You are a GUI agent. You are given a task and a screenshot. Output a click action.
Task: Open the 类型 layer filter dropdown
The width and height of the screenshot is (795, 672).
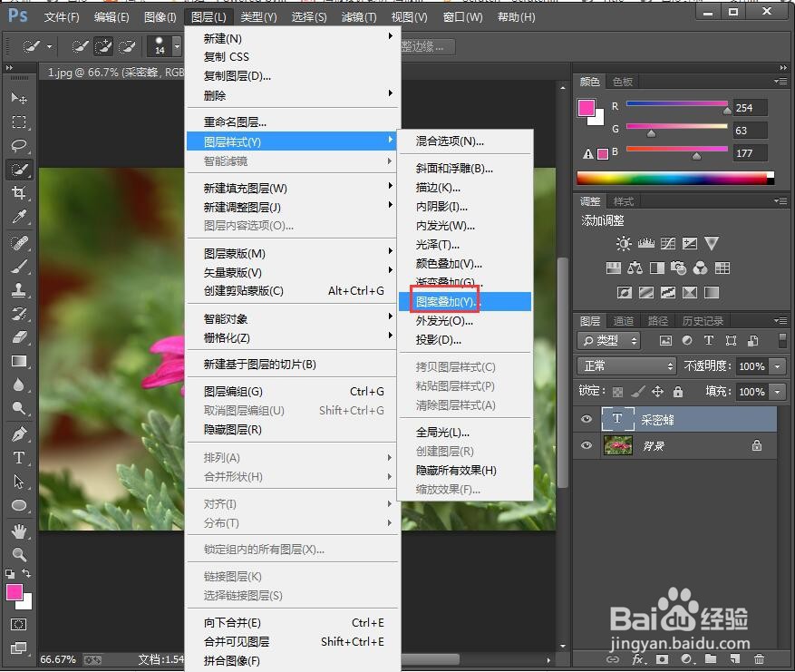pyautogui.click(x=609, y=340)
